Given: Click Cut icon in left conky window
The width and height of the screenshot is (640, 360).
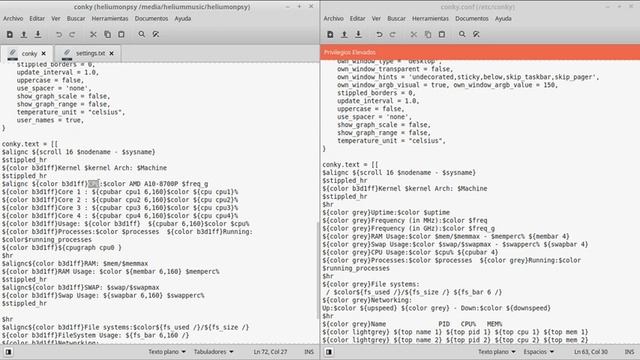Looking at the screenshot, I should (x=93, y=35).
